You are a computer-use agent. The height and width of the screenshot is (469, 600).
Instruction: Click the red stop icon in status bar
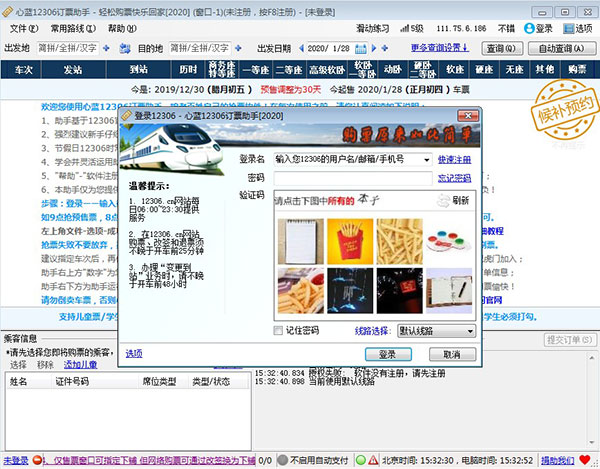point(37,460)
